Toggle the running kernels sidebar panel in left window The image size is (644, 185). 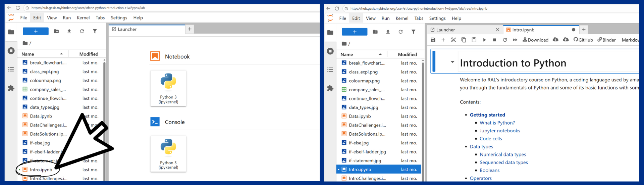click(11, 51)
